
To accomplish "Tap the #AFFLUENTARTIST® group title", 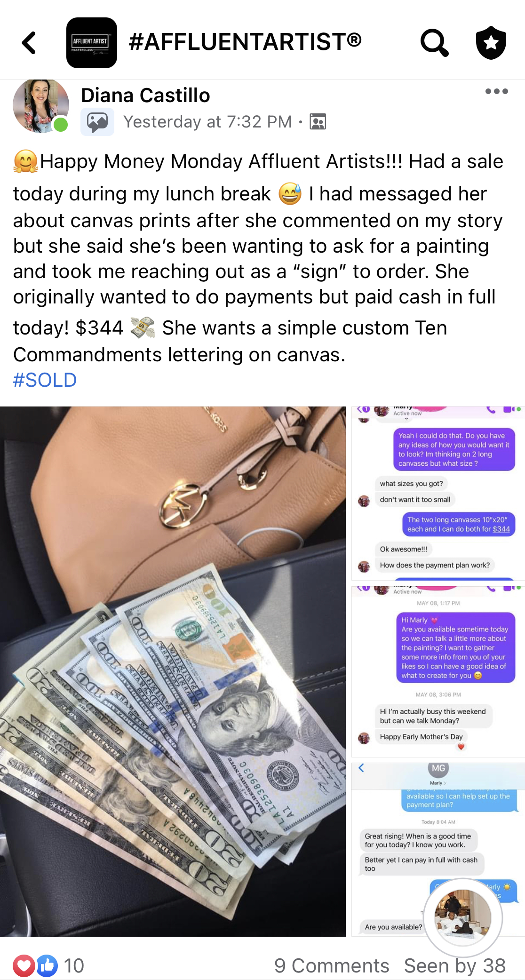I will click(245, 41).
